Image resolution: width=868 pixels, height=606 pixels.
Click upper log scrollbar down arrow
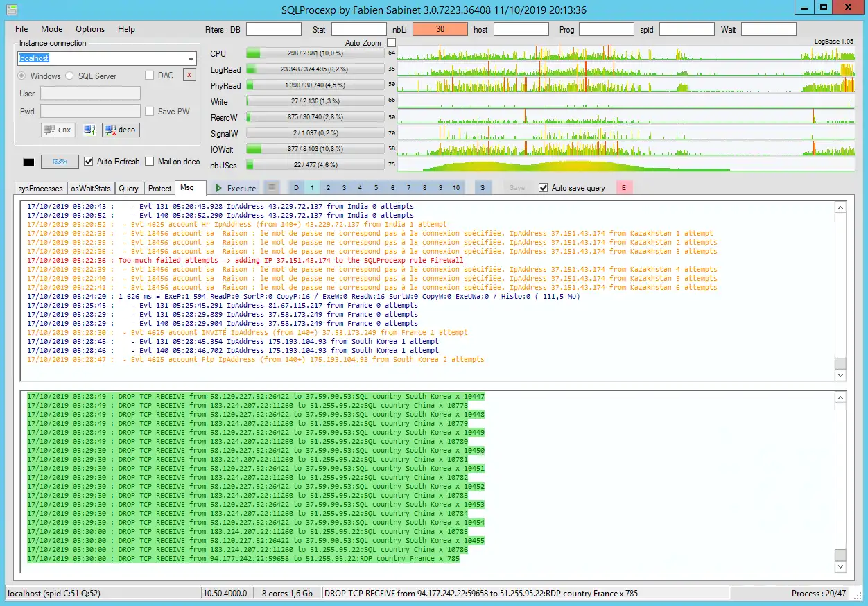pos(840,375)
